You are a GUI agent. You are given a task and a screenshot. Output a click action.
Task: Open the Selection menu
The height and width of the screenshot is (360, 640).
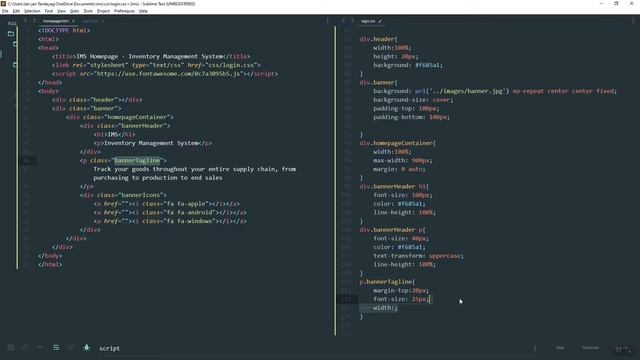(x=32, y=11)
